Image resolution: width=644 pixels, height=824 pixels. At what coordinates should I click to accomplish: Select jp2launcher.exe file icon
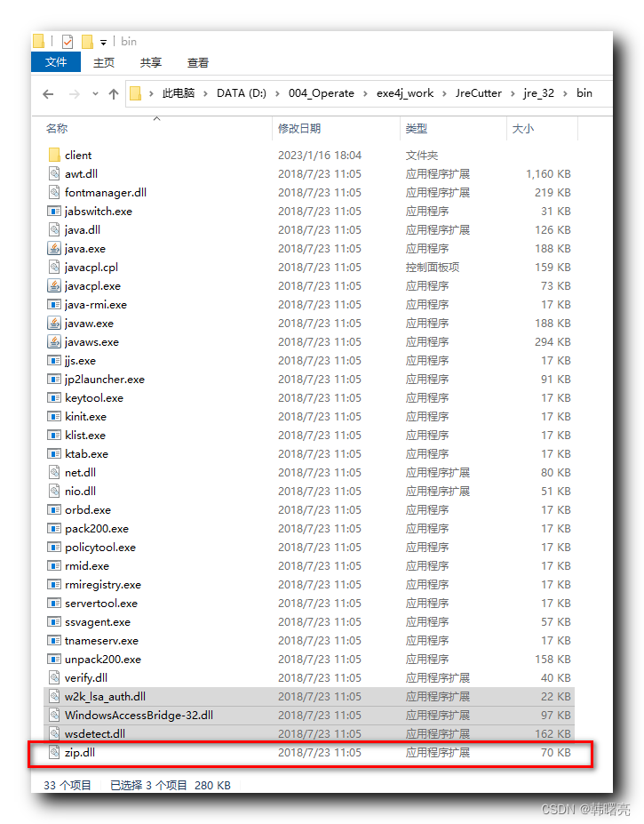pyautogui.click(x=54, y=379)
